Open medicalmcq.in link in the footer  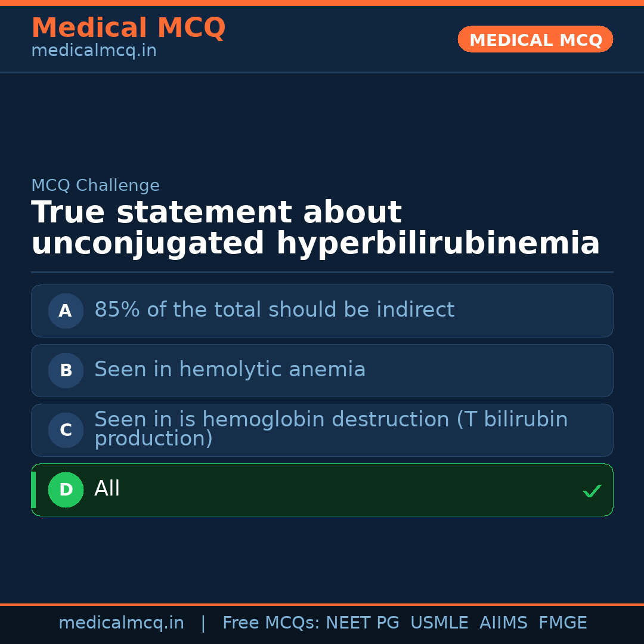pos(121,623)
